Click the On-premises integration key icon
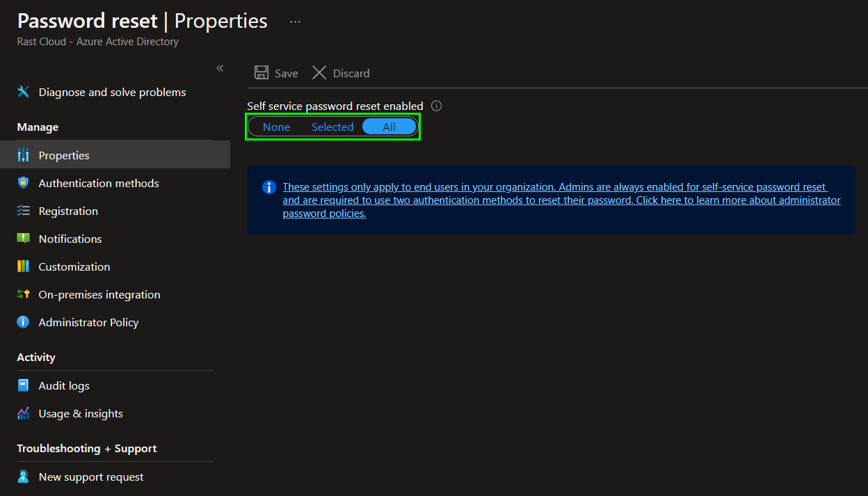Screen dimensions: 868x496 click(x=24, y=294)
